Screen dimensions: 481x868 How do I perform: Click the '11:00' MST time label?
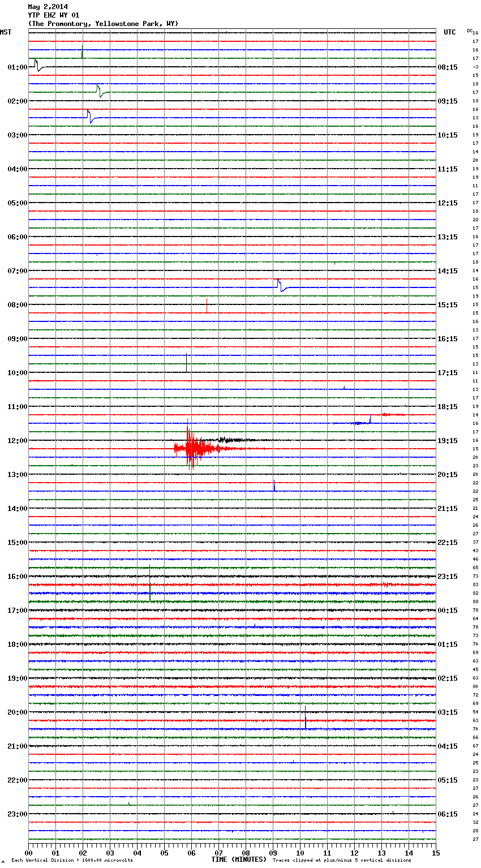[x=17, y=407]
